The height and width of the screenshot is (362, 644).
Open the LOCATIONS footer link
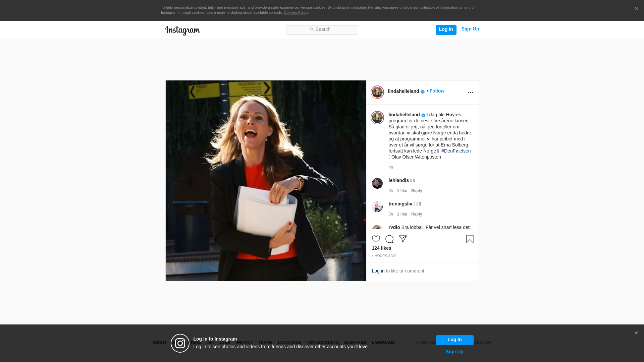pos(289,343)
